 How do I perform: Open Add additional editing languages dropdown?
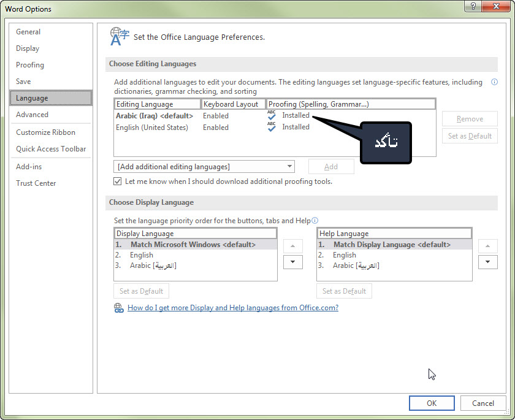click(x=204, y=167)
